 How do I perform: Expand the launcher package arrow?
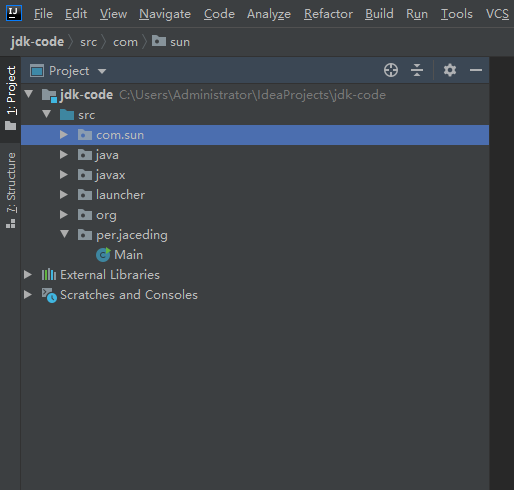[x=64, y=195]
